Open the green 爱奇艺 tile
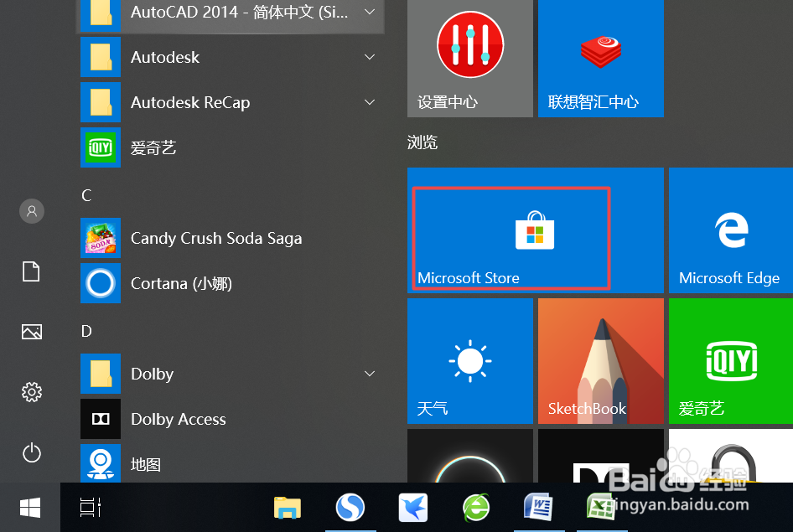Viewport: 793px width, 532px height. pyautogui.click(x=731, y=361)
